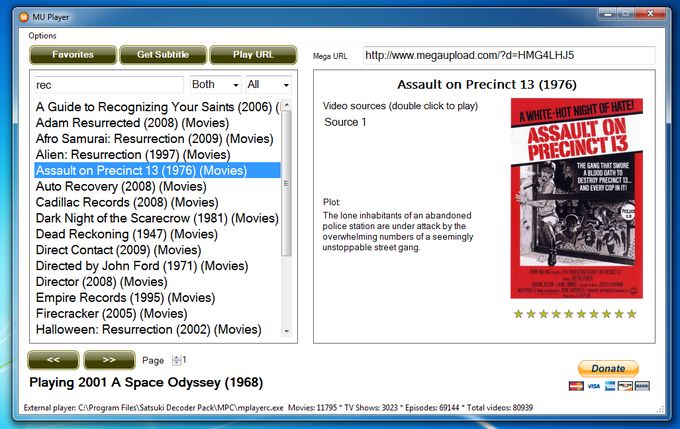This screenshot has height=429, width=680.
Task: Select 'Assault on Precinct 13 (1976)' list row
Action: point(158,170)
